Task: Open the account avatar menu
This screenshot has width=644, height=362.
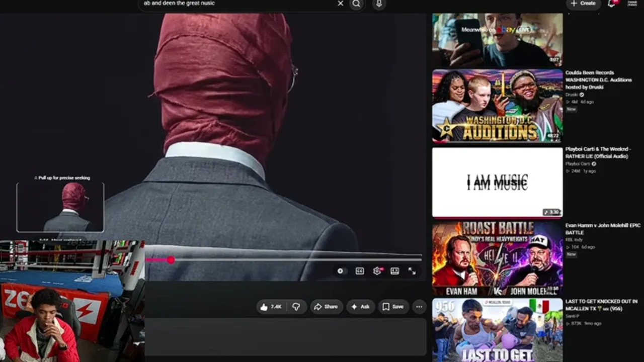Action: pyautogui.click(x=632, y=4)
